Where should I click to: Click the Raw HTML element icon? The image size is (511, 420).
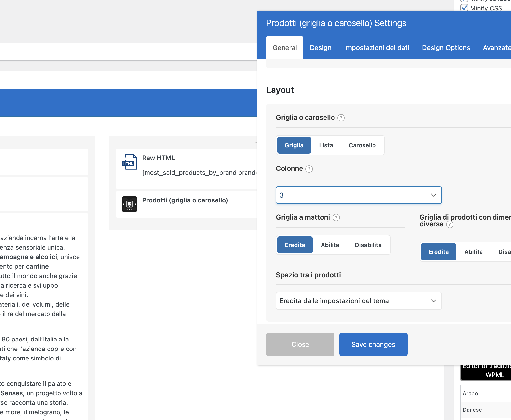pyautogui.click(x=129, y=161)
